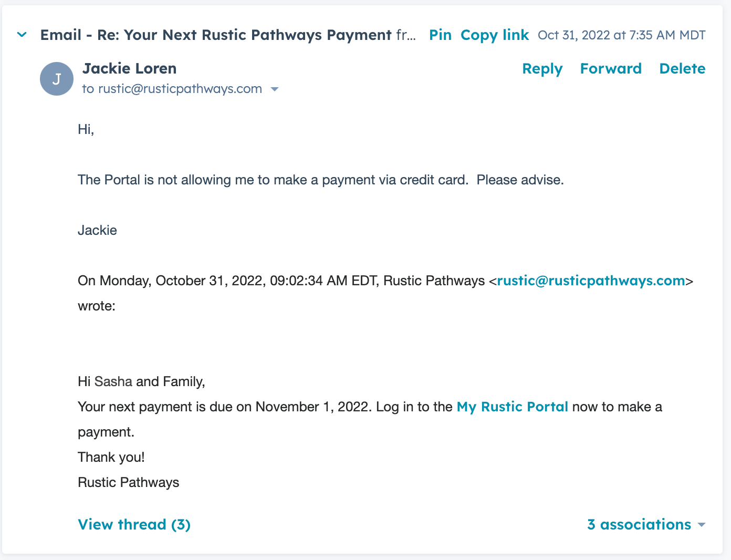
Task: Click the 'Hi Sasha and Family' greeting
Action: 141,382
